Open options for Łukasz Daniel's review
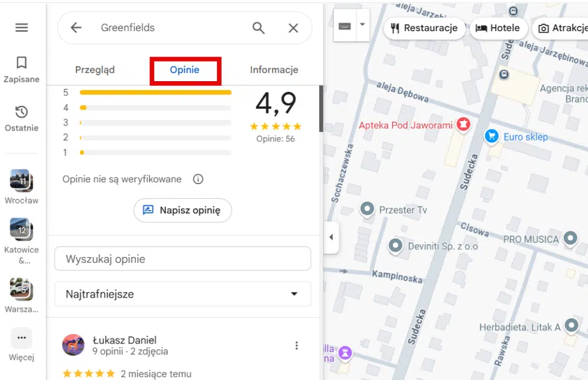This screenshot has height=380, width=588. click(x=297, y=345)
